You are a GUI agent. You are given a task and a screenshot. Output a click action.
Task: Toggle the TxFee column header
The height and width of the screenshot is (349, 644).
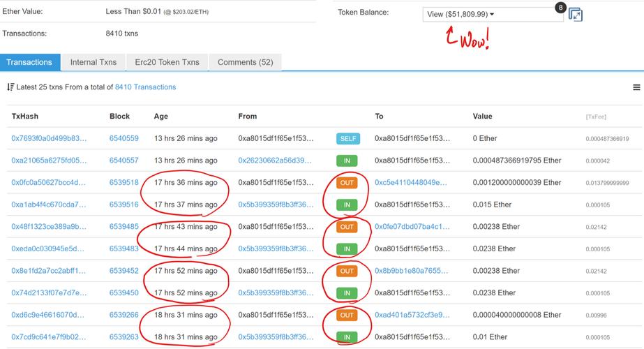click(x=596, y=117)
